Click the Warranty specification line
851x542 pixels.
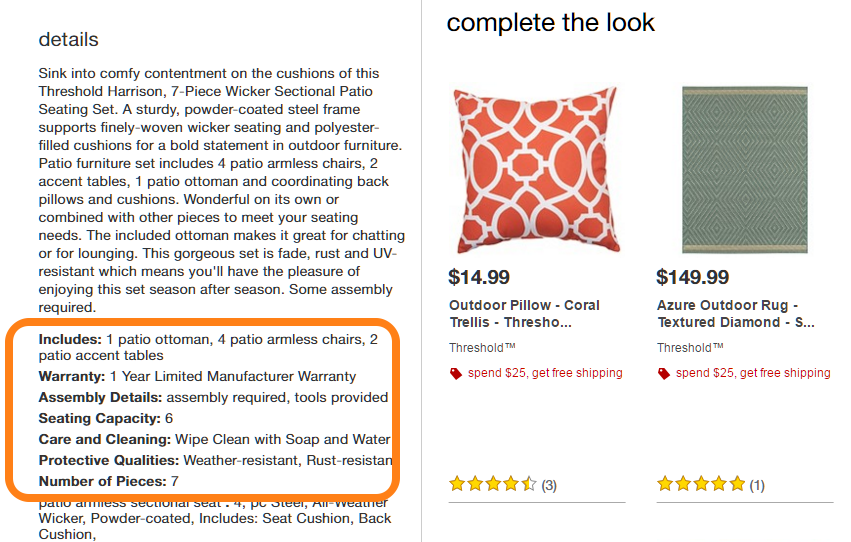click(197, 376)
